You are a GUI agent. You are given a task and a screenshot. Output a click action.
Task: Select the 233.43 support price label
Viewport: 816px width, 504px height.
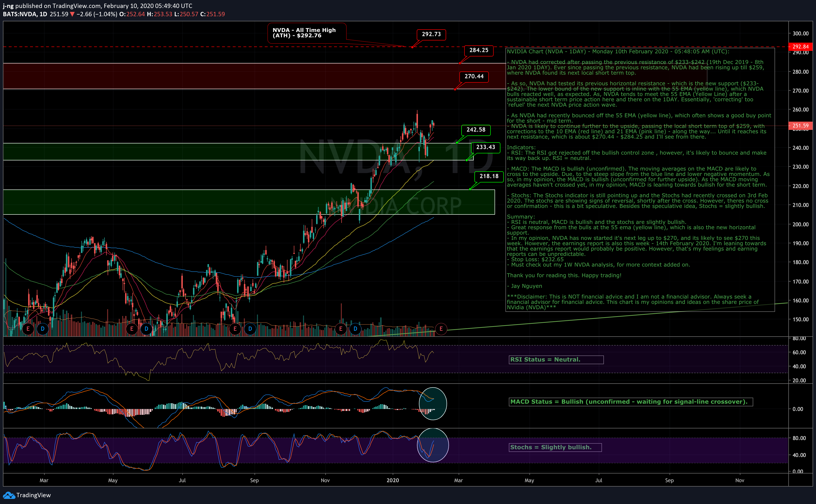[486, 147]
